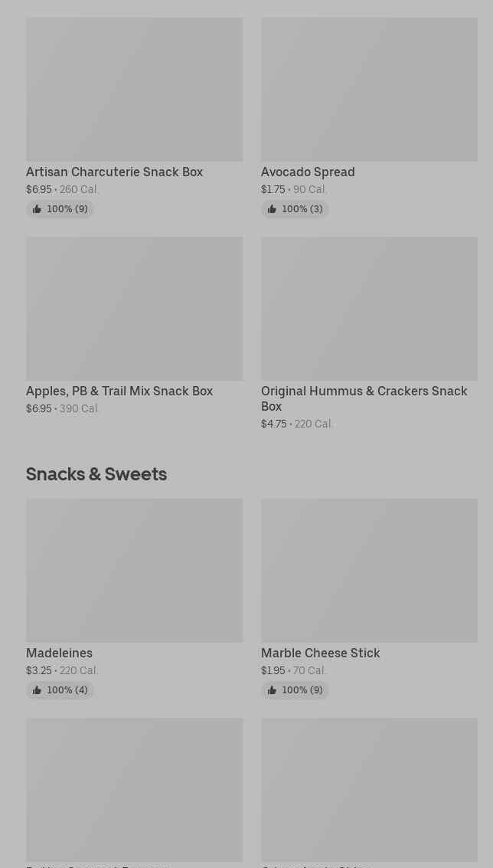Open the Artisan Charcuterie Snack Box image
Screen dimensions: 493x868
click(134, 90)
